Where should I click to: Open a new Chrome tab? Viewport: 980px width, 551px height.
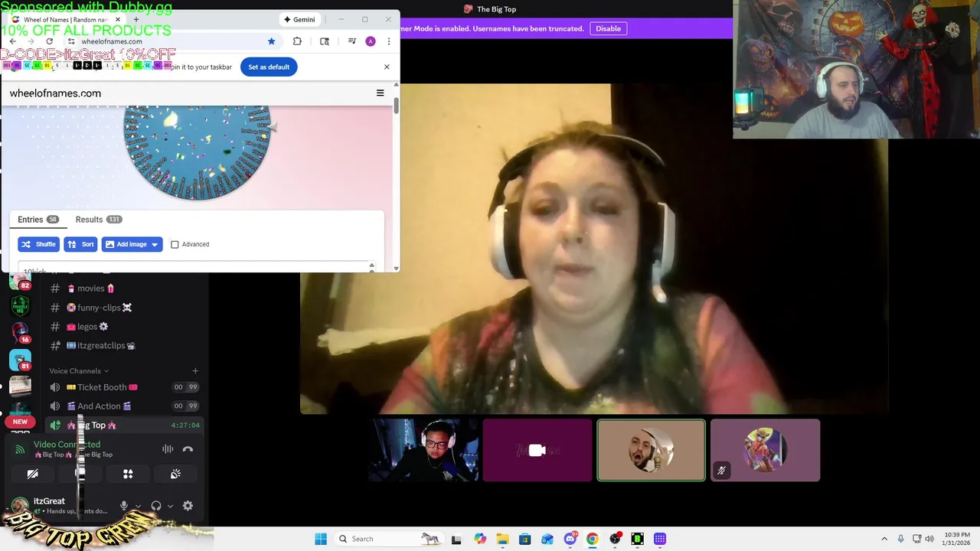pos(136,19)
